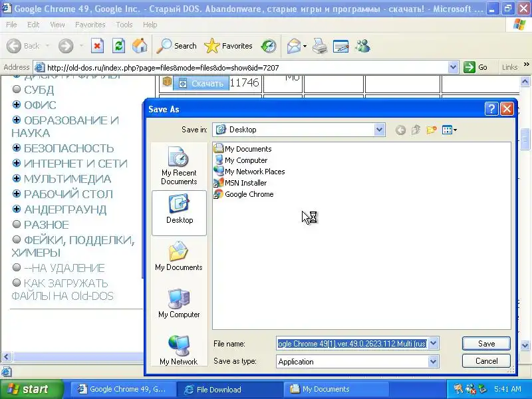Open Search in IE toolbar
This screenshot has height=399, width=532.
pyautogui.click(x=176, y=46)
